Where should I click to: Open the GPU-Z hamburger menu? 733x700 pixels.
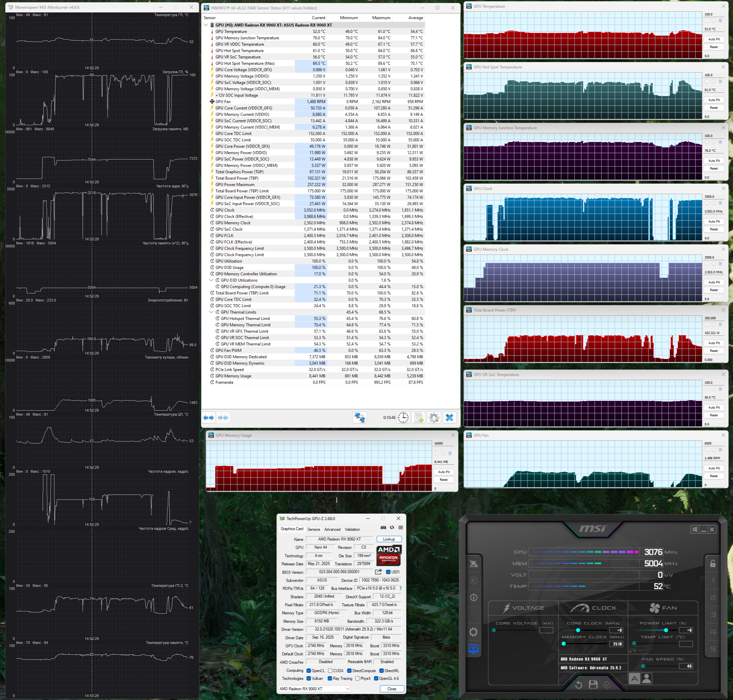[401, 528]
